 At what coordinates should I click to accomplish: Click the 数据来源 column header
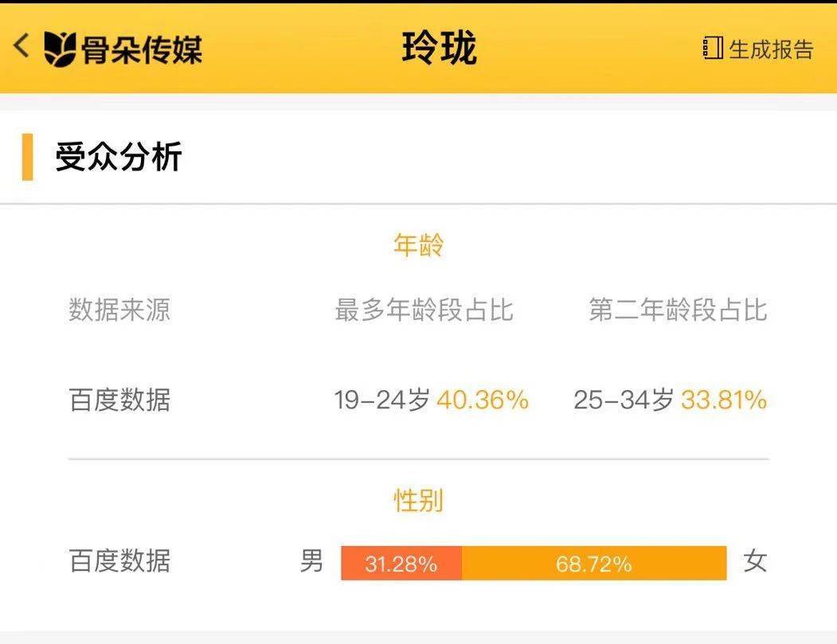click(x=119, y=310)
